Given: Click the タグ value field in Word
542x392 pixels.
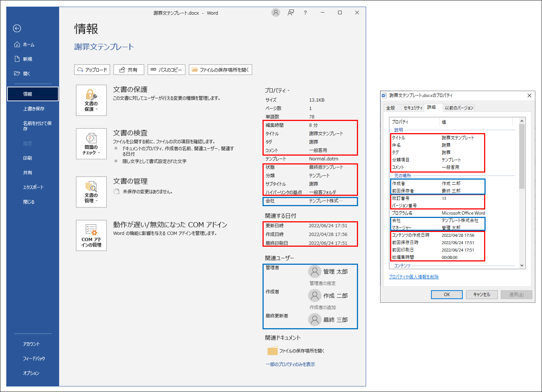Looking at the screenshot, I should [313, 142].
